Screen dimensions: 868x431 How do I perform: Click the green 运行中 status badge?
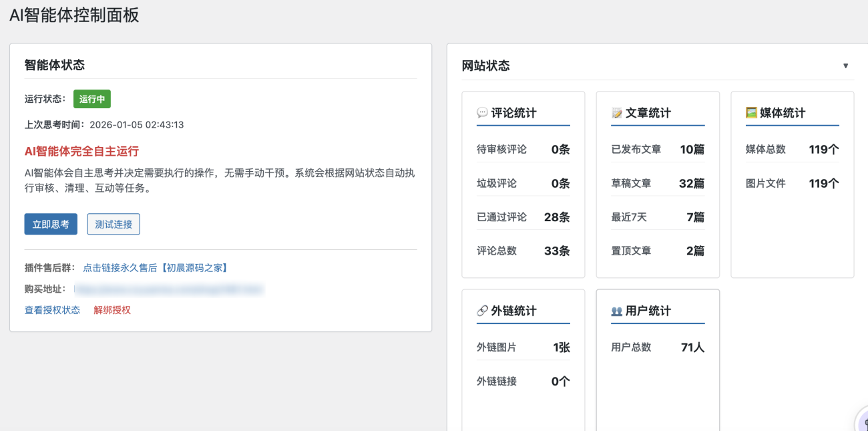[x=92, y=99]
